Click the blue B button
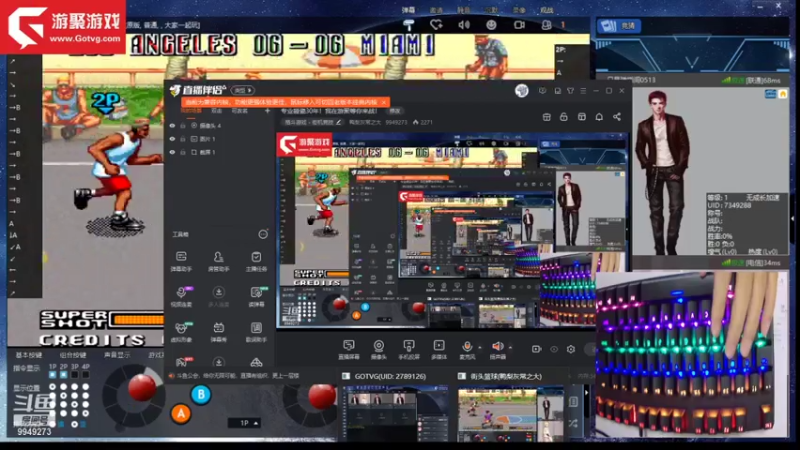 pyautogui.click(x=201, y=394)
